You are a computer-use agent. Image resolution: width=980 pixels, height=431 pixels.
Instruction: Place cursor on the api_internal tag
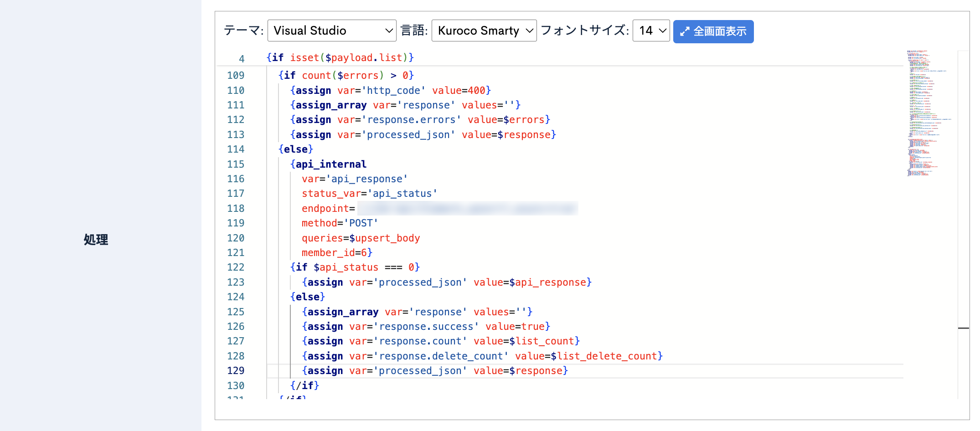pos(330,164)
